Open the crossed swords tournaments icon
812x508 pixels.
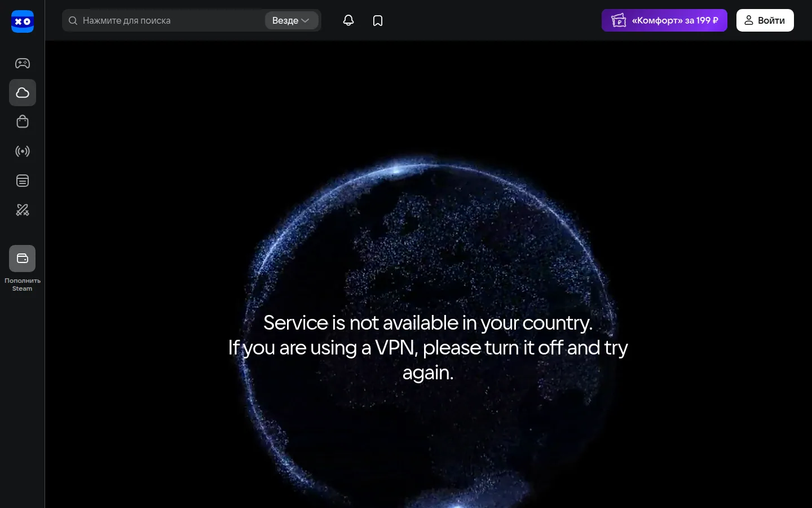(x=23, y=210)
